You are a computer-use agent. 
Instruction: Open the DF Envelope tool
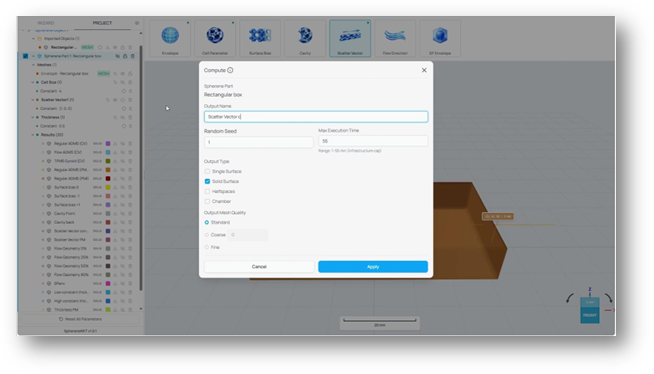tap(440, 38)
